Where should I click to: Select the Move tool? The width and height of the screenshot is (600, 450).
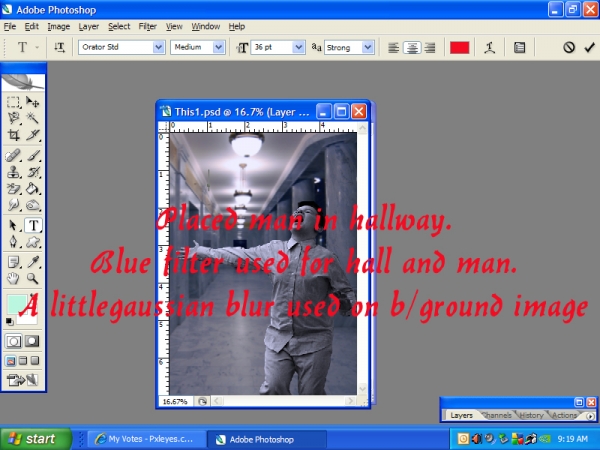click(x=33, y=102)
